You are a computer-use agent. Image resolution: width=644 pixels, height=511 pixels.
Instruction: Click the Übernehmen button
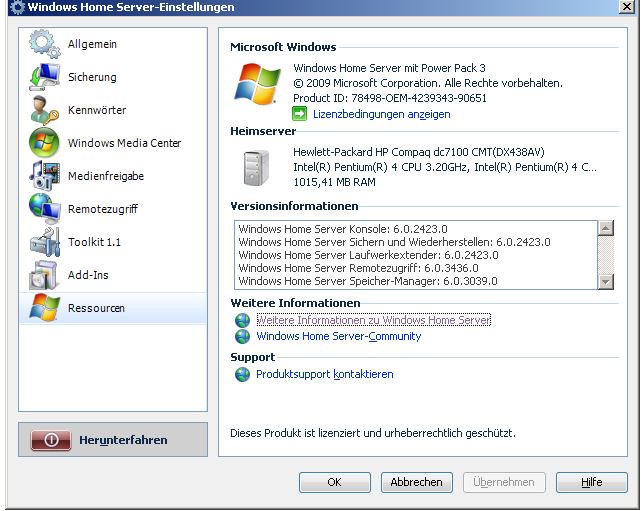504,482
